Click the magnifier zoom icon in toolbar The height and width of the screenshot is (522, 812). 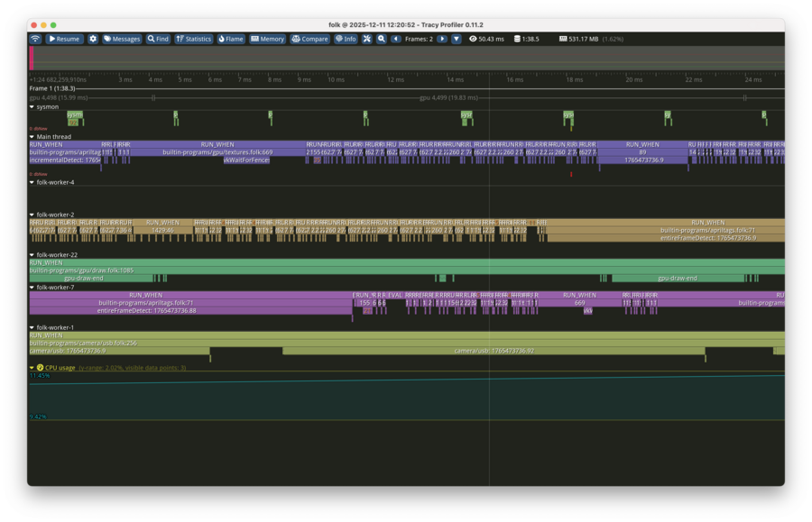pyautogui.click(x=382, y=39)
